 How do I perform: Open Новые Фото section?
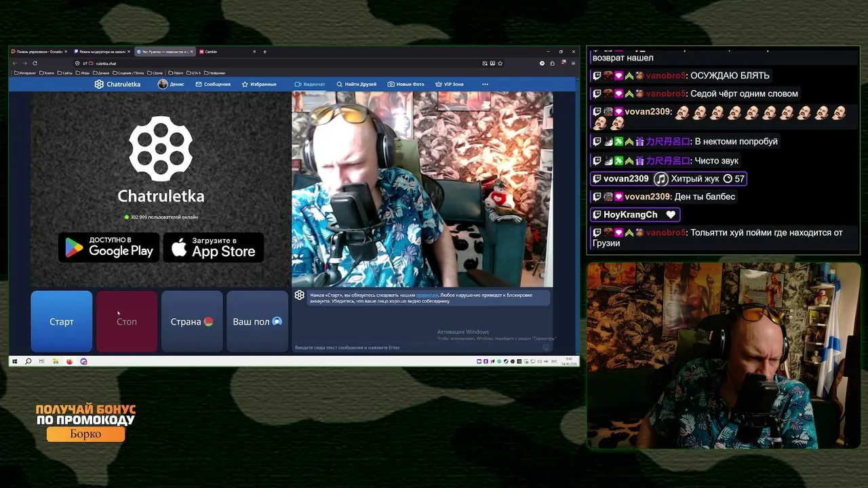click(406, 84)
